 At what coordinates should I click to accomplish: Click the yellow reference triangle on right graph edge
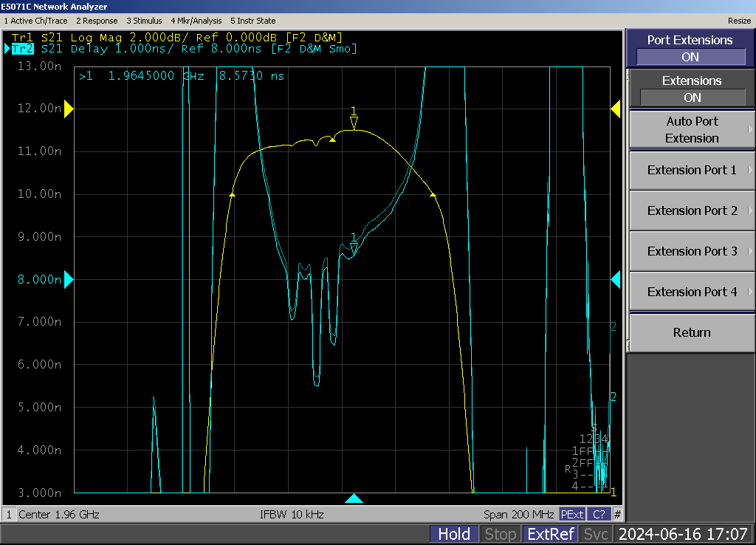[x=615, y=109]
